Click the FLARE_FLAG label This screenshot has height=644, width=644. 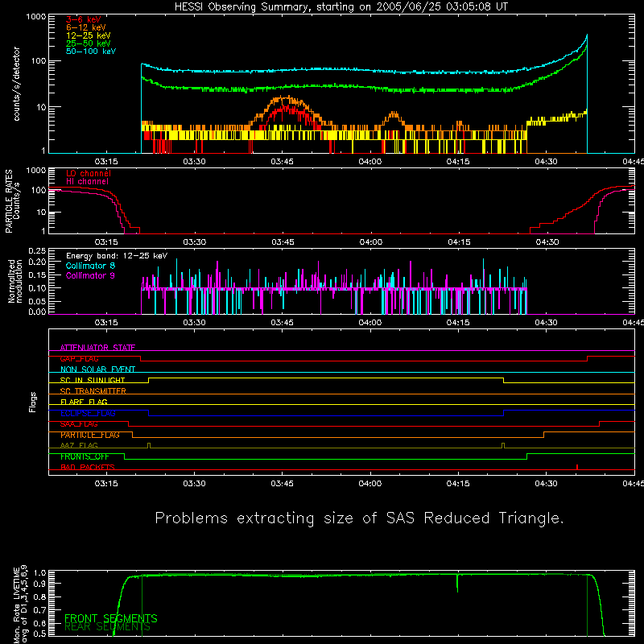click(84, 402)
